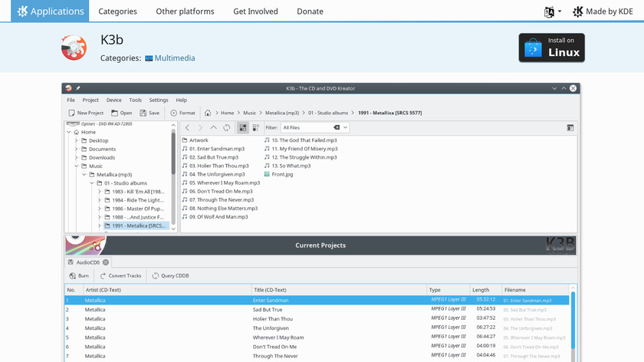644x362 pixels.
Task: Expand the 1983 - Kill 'Em All folder
Action: point(100,192)
